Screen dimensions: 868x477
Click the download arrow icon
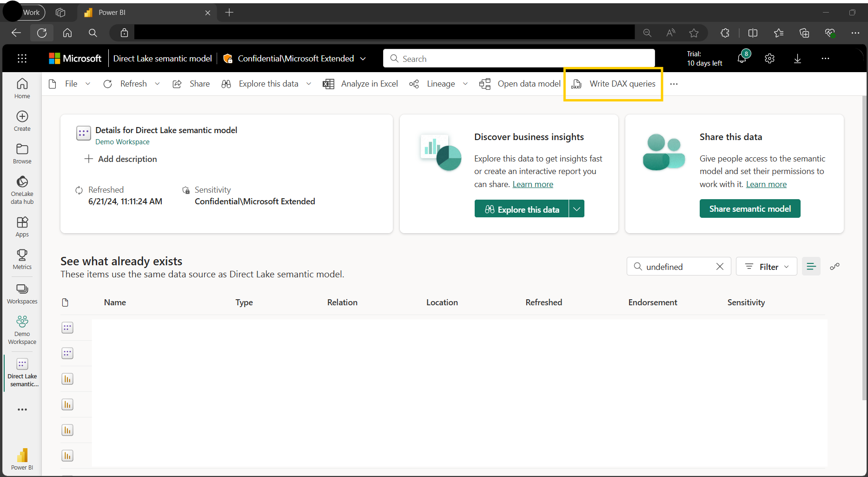coord(797,59)
